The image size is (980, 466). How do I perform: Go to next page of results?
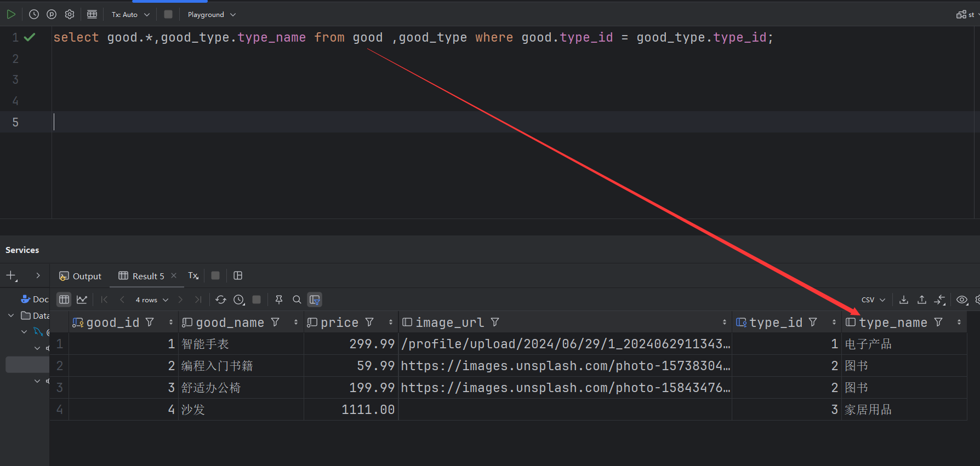(180, 300)
